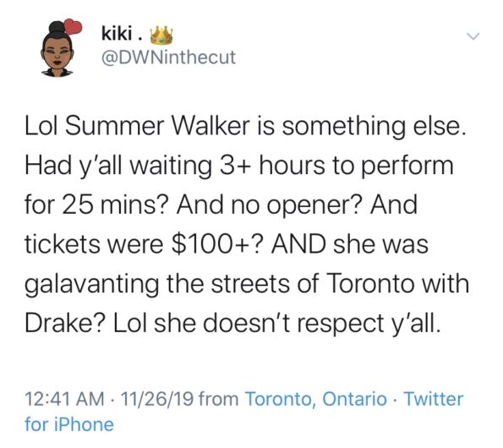
Task: Click the word galavanting in the tweet
Action: pos(92,285)
